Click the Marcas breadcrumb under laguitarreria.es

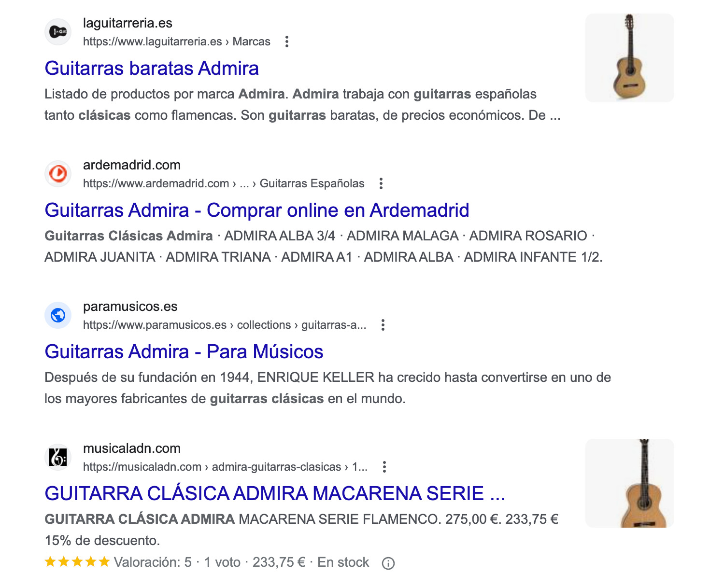point(252,42)
